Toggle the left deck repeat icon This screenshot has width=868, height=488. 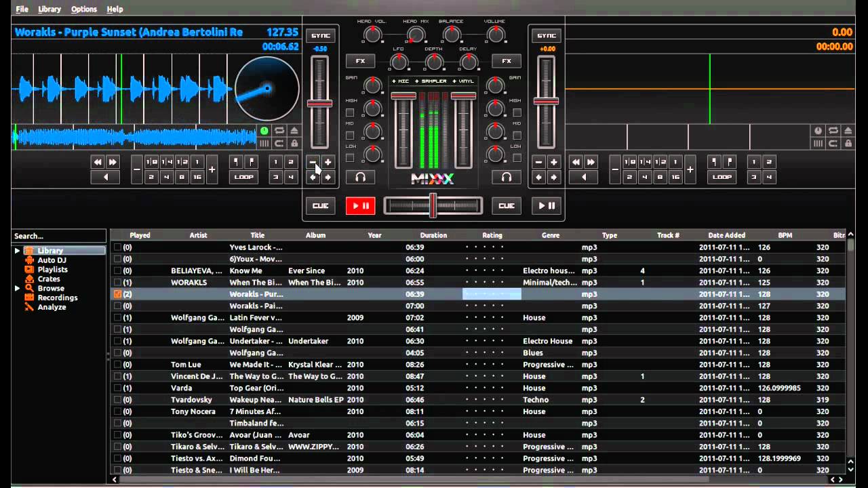[x=279, y=131]
